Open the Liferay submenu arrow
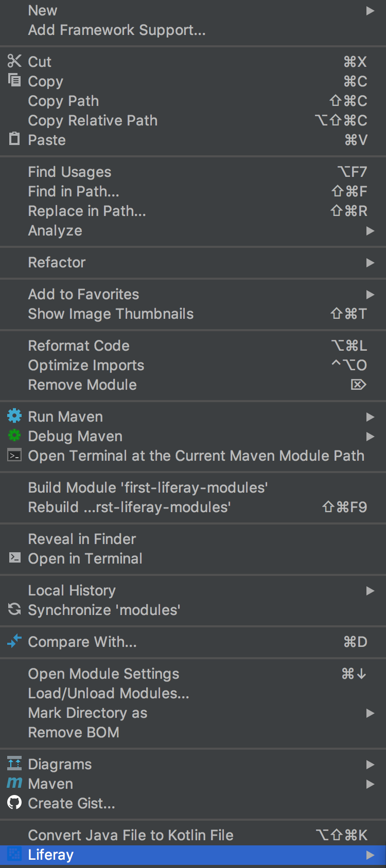 pos(370,855)
